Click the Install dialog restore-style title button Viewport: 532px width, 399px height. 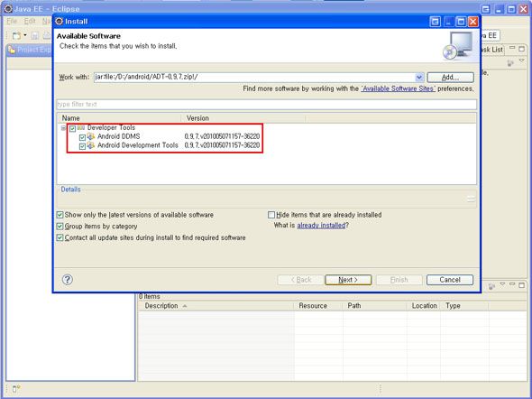435,22
